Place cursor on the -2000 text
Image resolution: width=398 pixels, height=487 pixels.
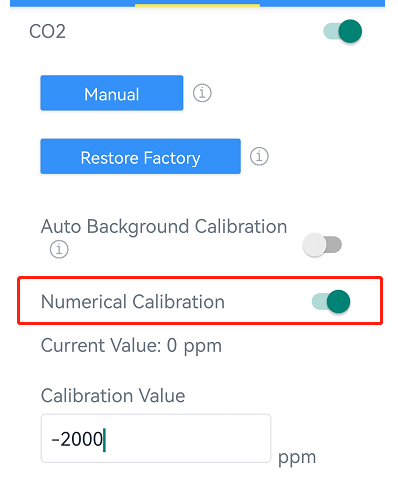(77, 439)
